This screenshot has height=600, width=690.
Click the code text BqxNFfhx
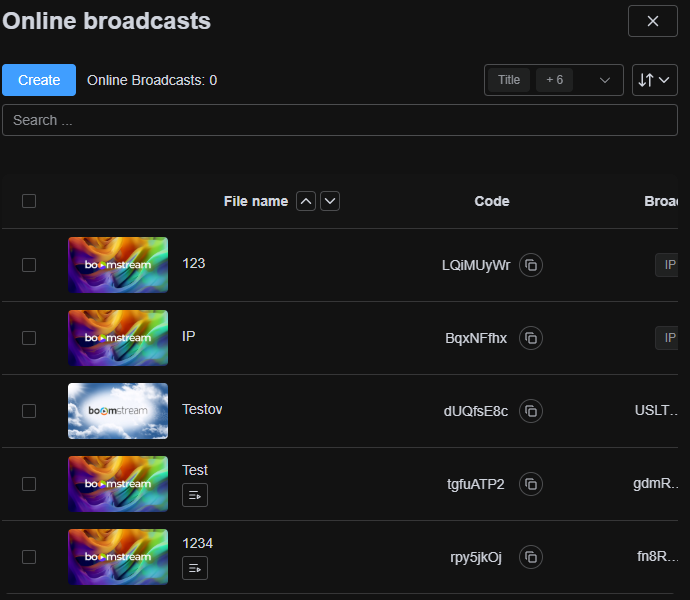pos(476,338)
